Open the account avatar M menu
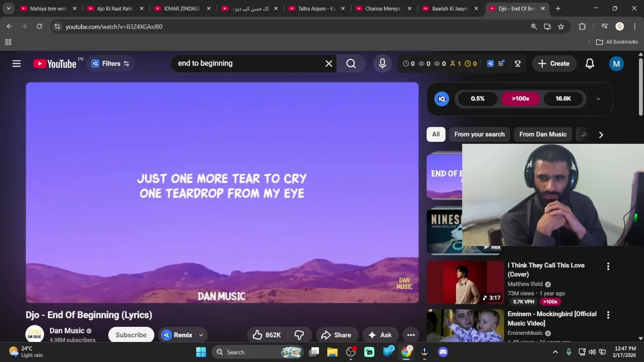Screen dimensions: 644x362 [616, 63]
